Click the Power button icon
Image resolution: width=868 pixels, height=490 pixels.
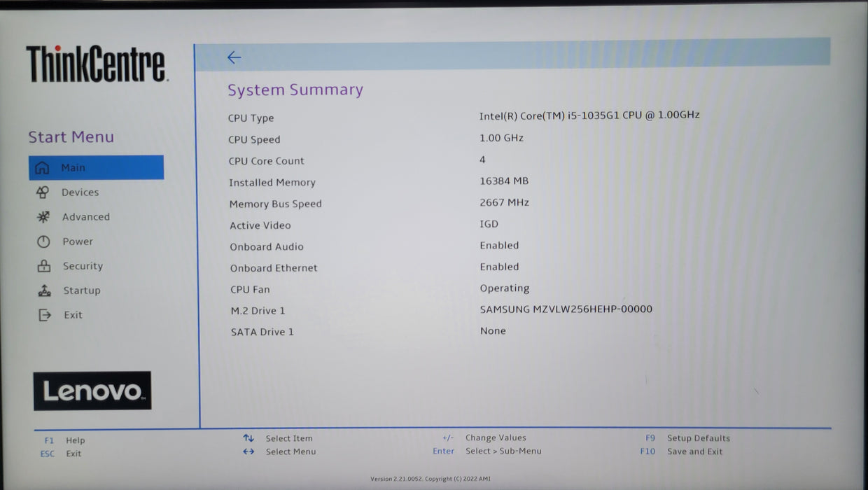43,241
